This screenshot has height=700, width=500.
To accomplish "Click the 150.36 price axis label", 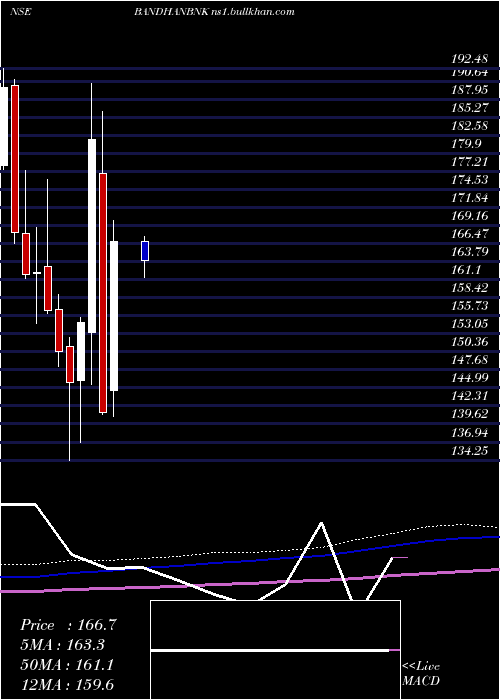I will [469, 342].
